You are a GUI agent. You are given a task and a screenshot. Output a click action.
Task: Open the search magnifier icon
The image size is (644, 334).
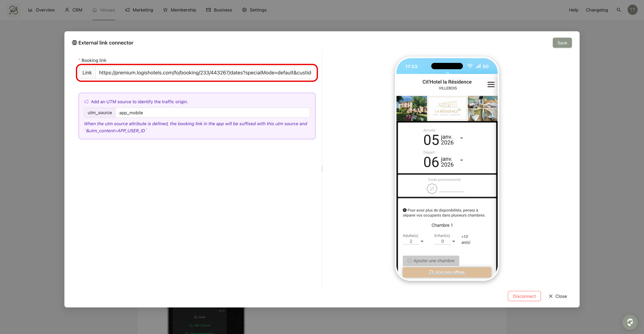pos(619,10)
